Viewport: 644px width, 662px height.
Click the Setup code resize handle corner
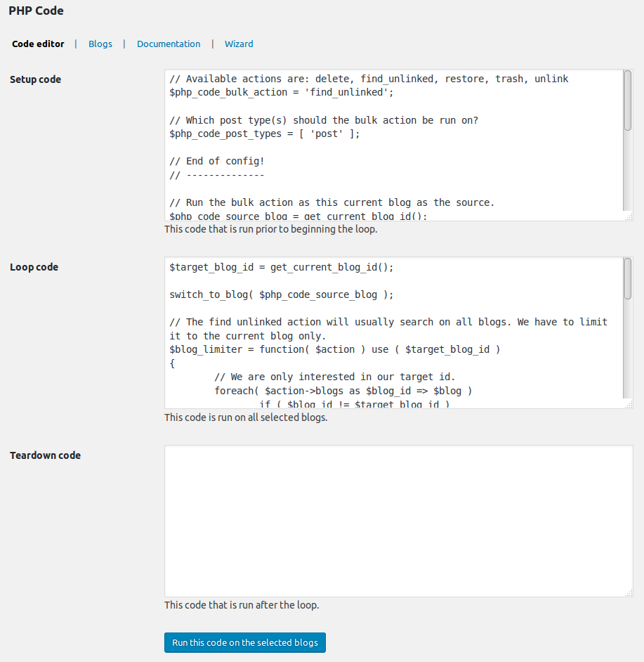pos(629,216)
